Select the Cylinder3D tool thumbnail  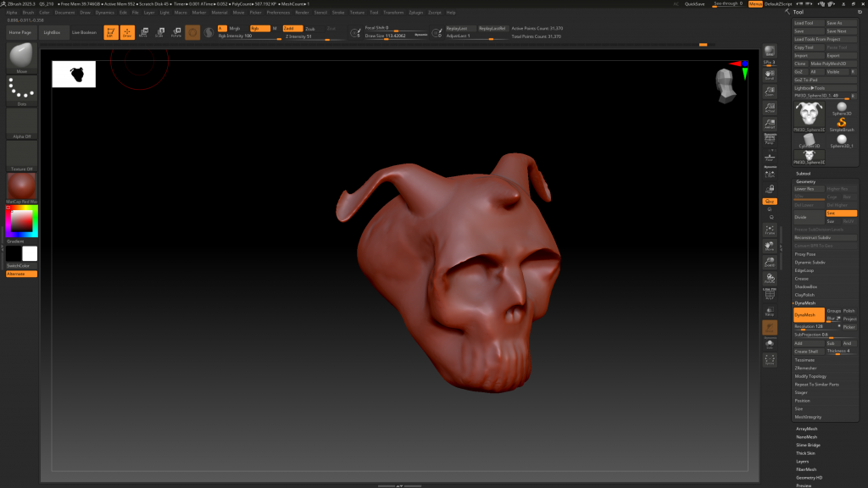pos(810,140)
